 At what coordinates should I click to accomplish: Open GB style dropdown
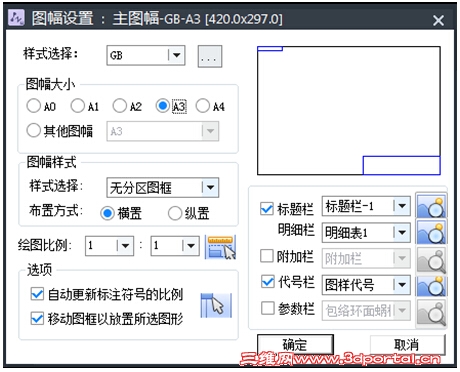[x=146, y=55]
